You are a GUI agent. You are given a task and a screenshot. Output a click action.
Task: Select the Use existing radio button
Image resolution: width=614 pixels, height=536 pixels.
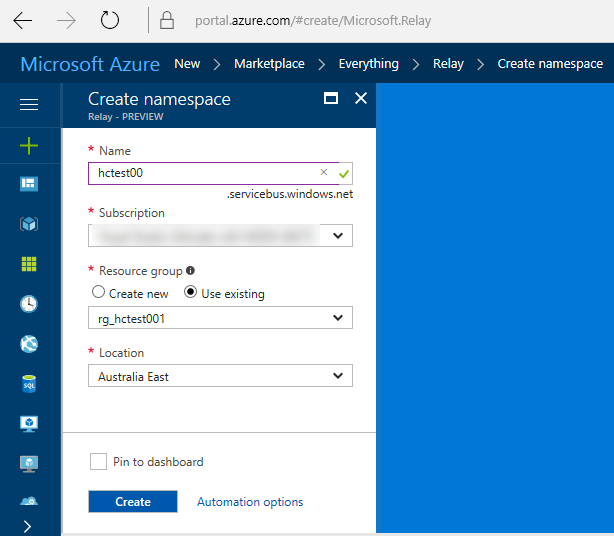pyautogui.click(x=191, y=293)
